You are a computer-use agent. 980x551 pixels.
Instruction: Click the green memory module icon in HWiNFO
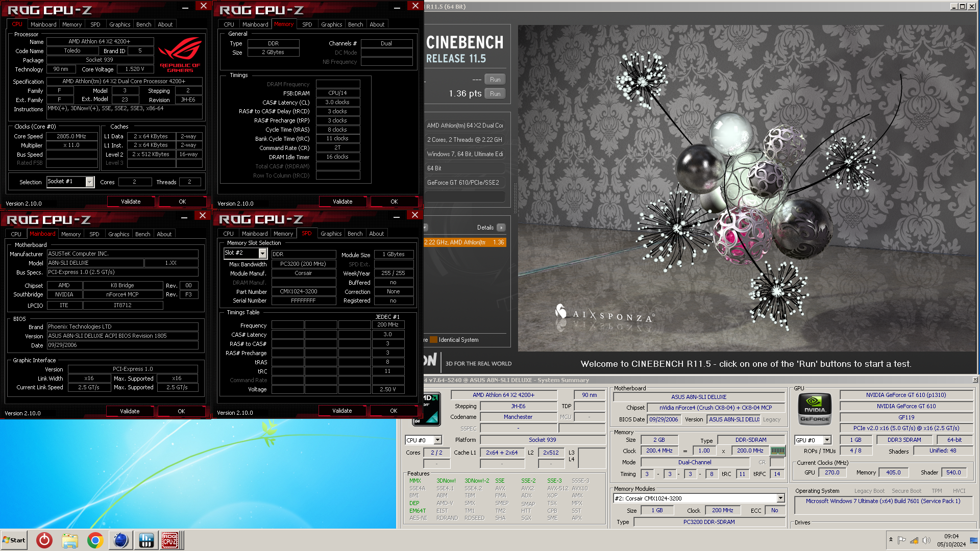coord(777,450)
